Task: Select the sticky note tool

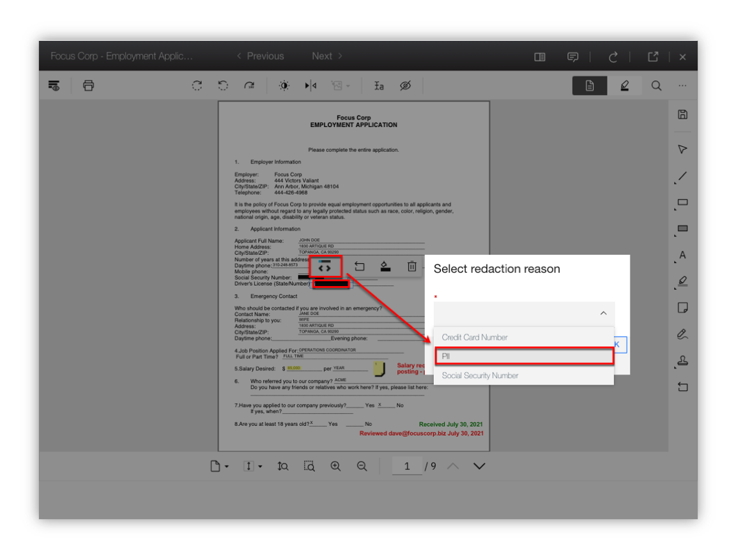Action: pos(682,308)
